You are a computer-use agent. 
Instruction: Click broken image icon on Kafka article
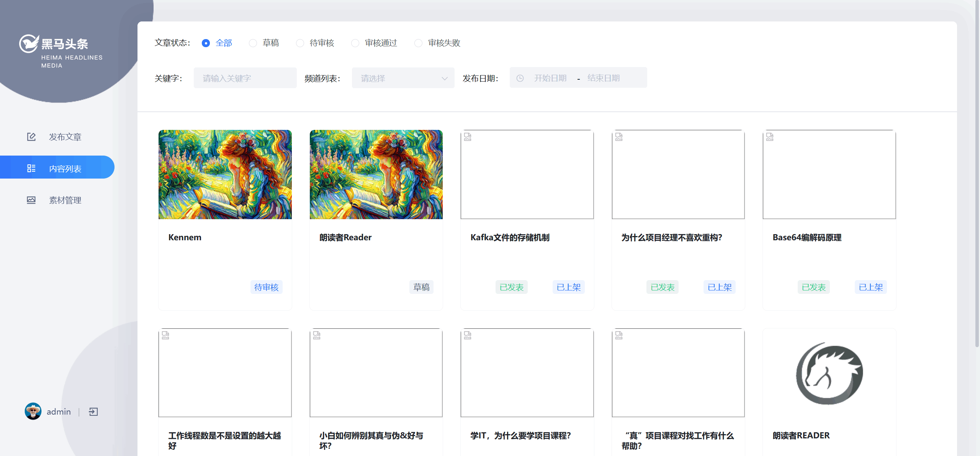(x=468, y=137)
